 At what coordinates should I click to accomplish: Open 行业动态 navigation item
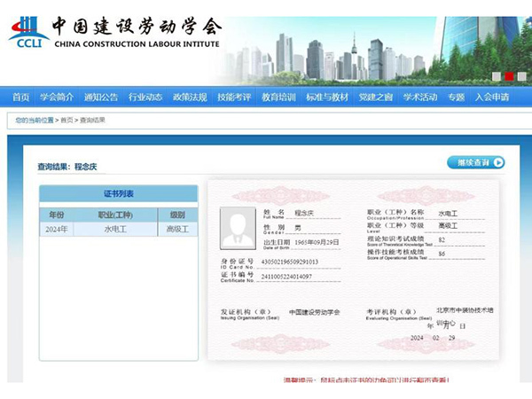tap(145, 97)
